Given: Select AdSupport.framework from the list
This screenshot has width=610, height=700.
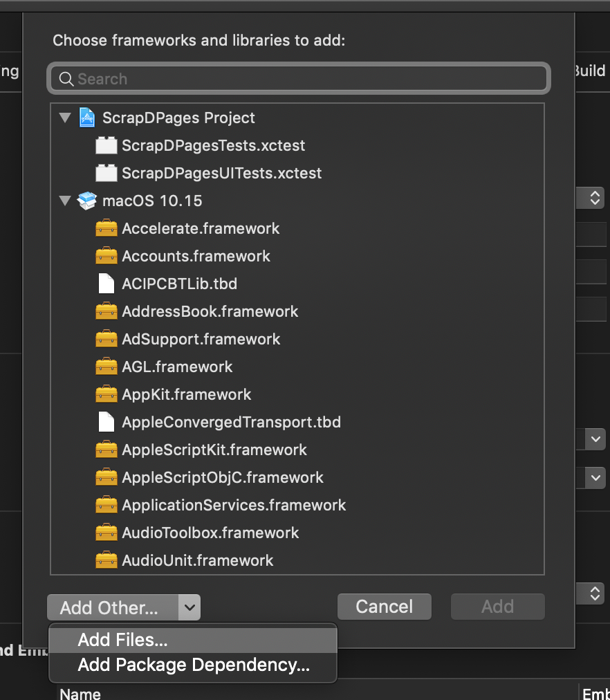Looking at the screenshot, I should coord(201,339).
